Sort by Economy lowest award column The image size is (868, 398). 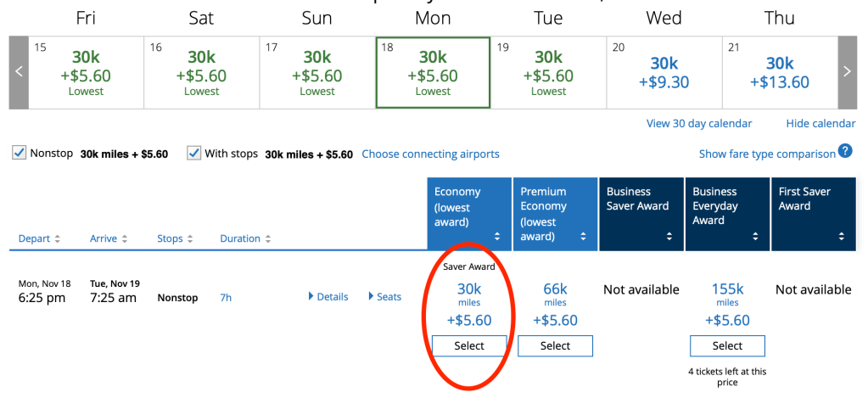coord(469,214)
